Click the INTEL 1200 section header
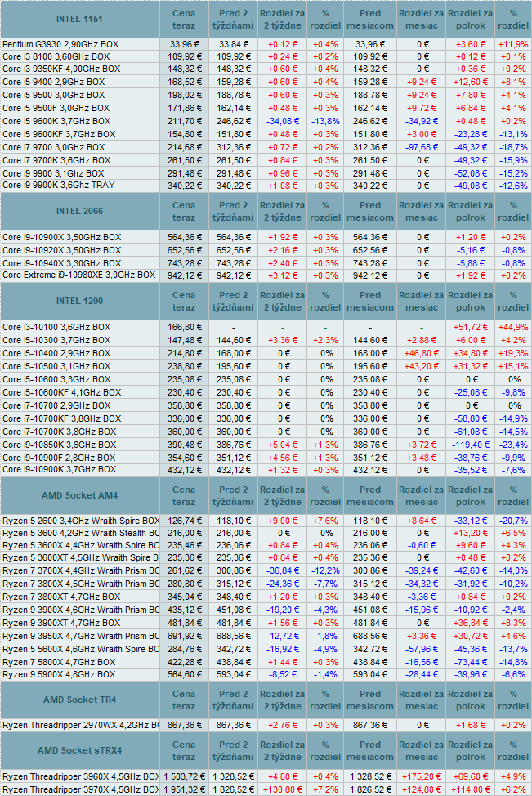 pos(79,301)
